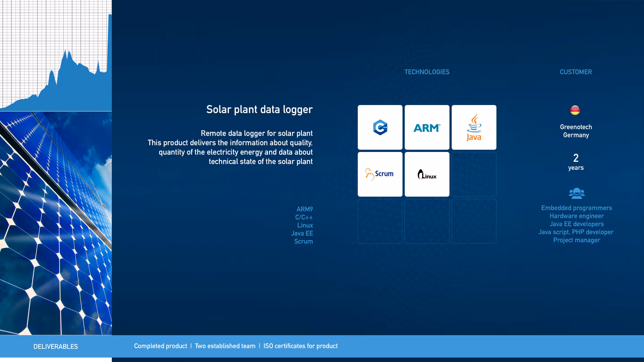Image resolution: width=644 pixels, height=362 pixels.
Task: Select the Embedded programmers team entry
Action: pos(576,208)
